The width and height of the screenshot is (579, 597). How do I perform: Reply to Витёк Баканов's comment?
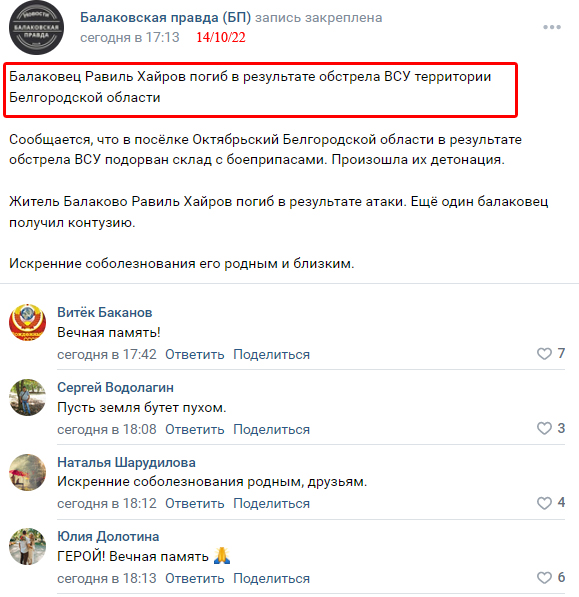(x=195, y=354)
